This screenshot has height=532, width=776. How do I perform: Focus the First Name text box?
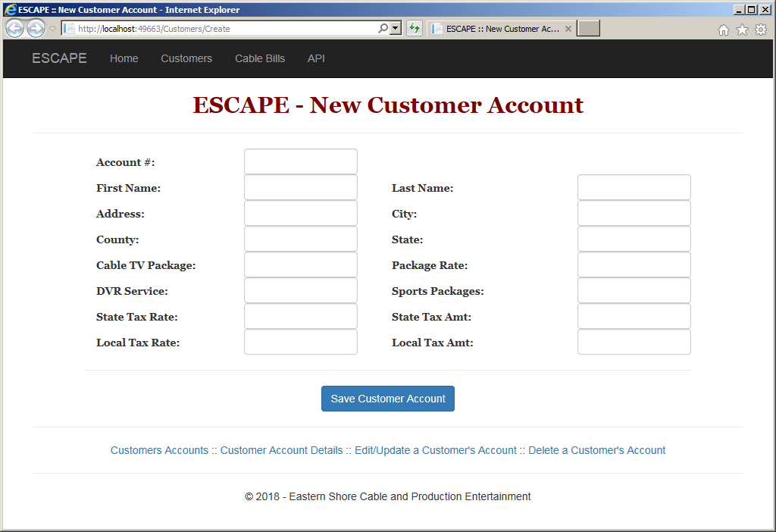click(301, 187)
